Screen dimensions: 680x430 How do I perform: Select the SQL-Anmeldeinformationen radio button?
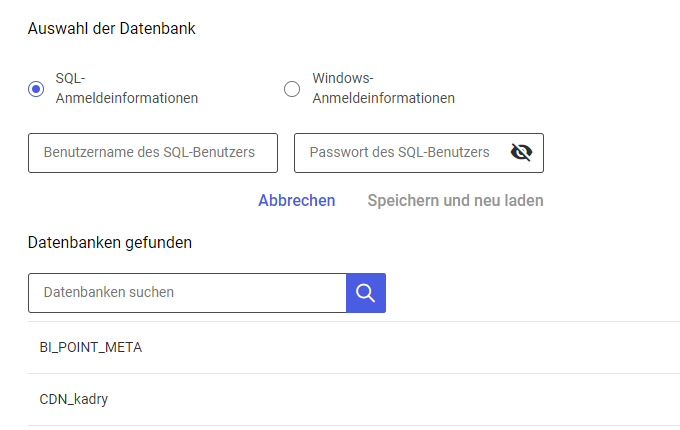pyautogui.click(x=36, y=89)
